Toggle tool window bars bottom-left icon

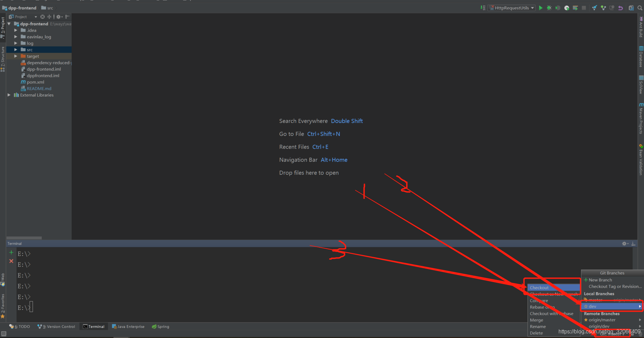coord(4,334)
